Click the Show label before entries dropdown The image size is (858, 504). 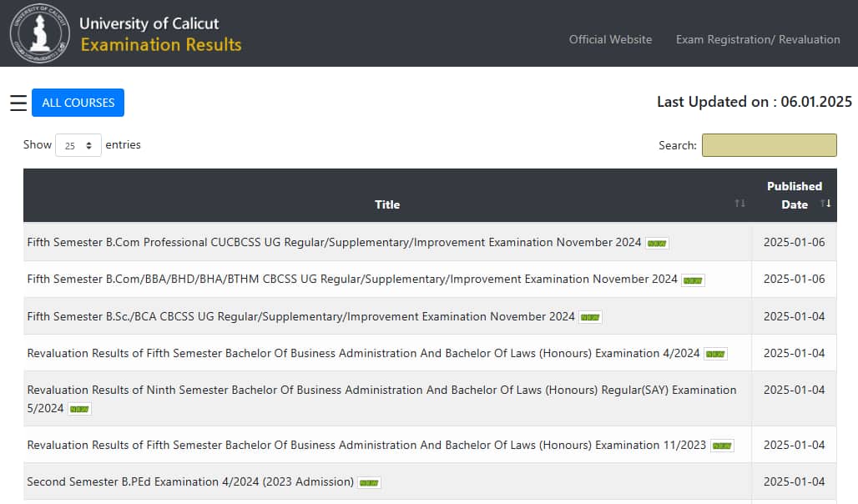pyautogui.click(x=38, y=144)
